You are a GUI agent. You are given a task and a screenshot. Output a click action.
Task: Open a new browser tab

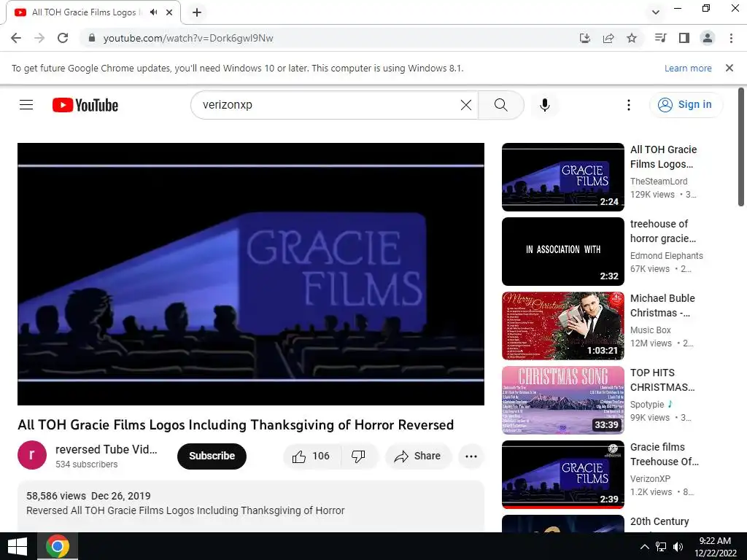pyautogui.click(x=197, y=12)
